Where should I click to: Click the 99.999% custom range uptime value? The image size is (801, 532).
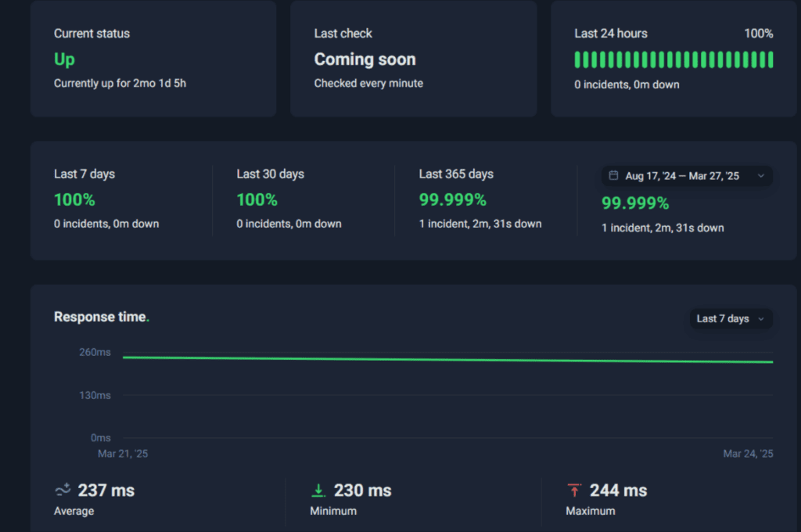pos(635,203)
